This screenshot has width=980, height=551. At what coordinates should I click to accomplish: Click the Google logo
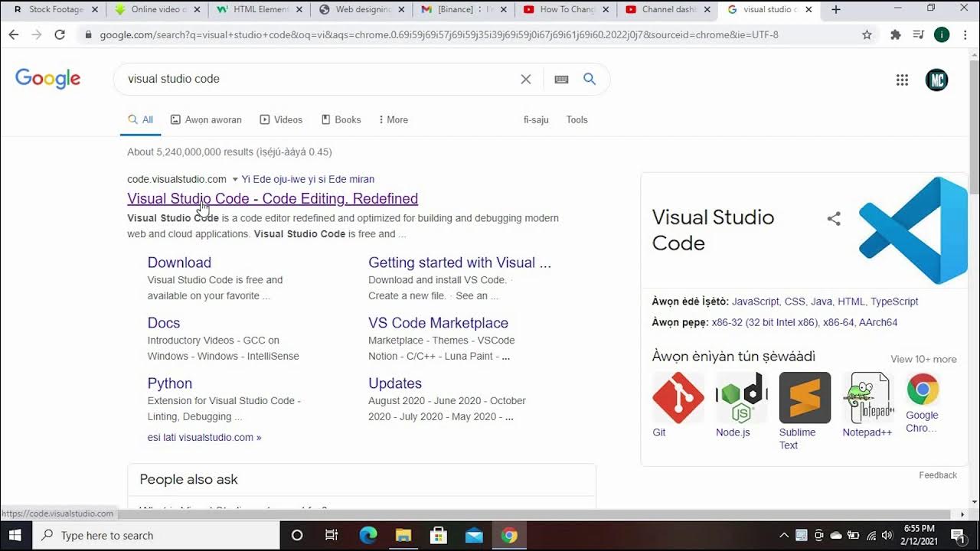tap(47, 79)
